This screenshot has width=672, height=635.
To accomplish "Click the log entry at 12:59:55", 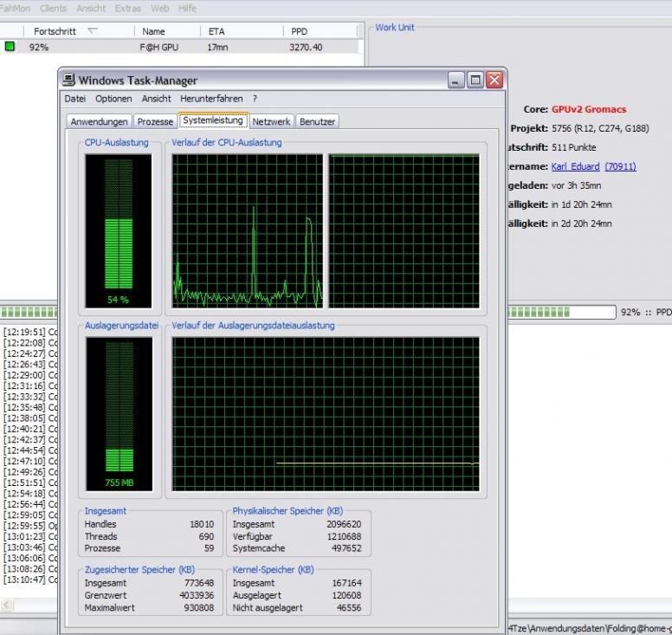I will [30, 526].
